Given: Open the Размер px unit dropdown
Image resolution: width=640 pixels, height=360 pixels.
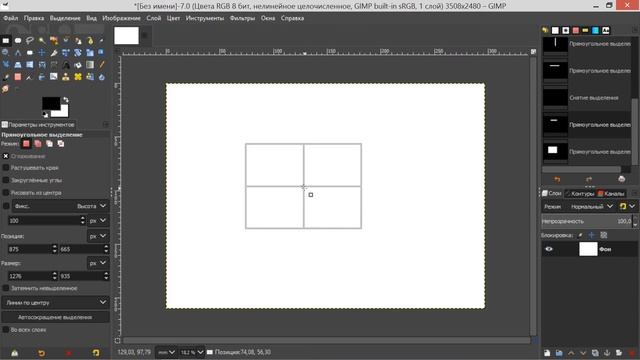Looking at the screenshot, I should pyautogui.click(x=98, y=263).
